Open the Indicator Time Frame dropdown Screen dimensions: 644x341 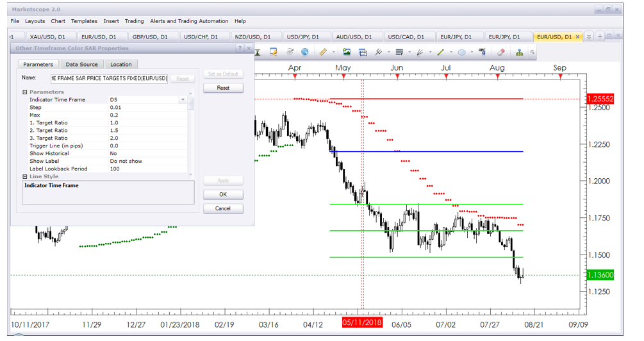click(x=183, y=99)
